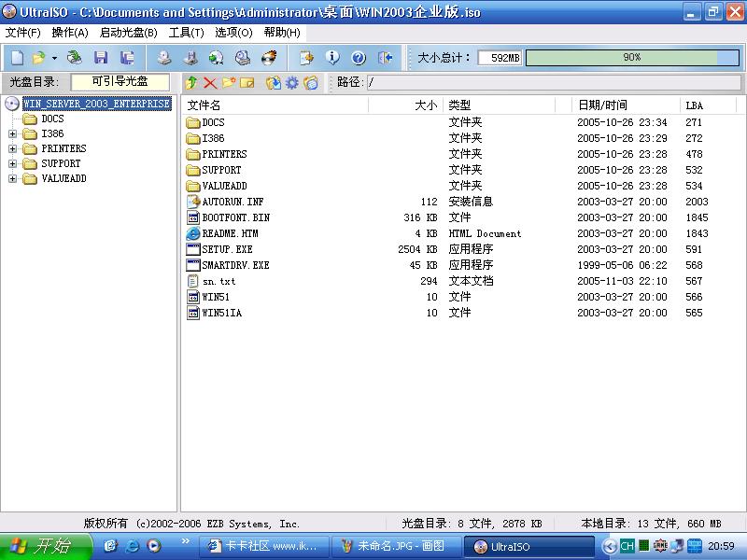The image size is (747, 560).
Task: Switch to 卡卡社区 taskbar window
Action: pyautogui.click(x=263, y=546)
